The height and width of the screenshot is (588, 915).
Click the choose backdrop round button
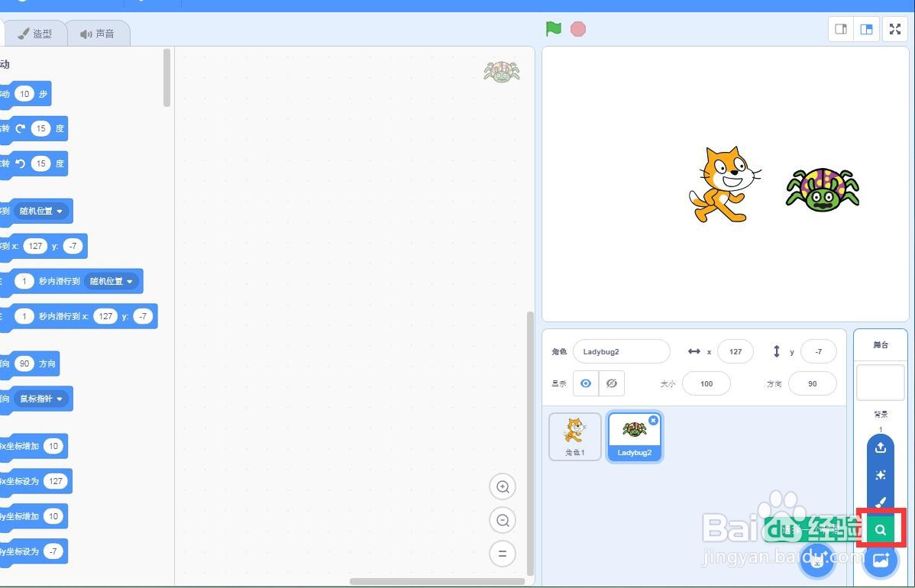pyautogui.click(x=881, y=560)
